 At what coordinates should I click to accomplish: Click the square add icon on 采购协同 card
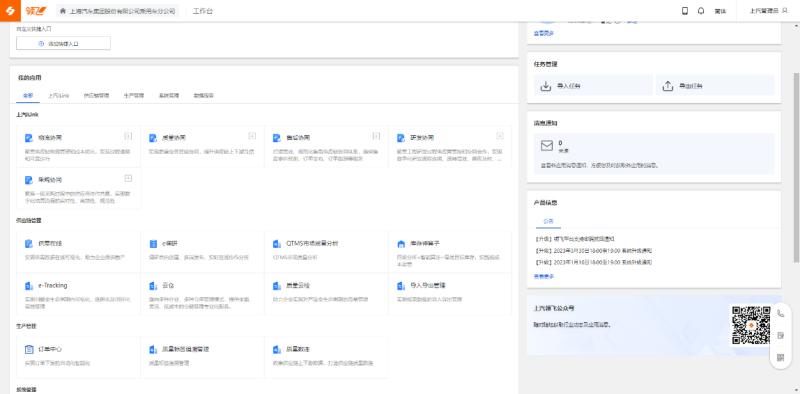[x=129, y=178]
